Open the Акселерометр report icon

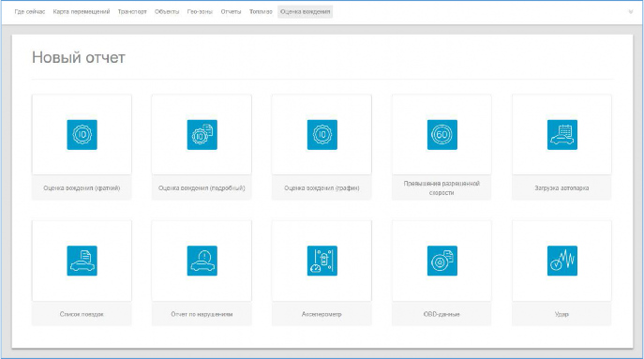(322, 261)
